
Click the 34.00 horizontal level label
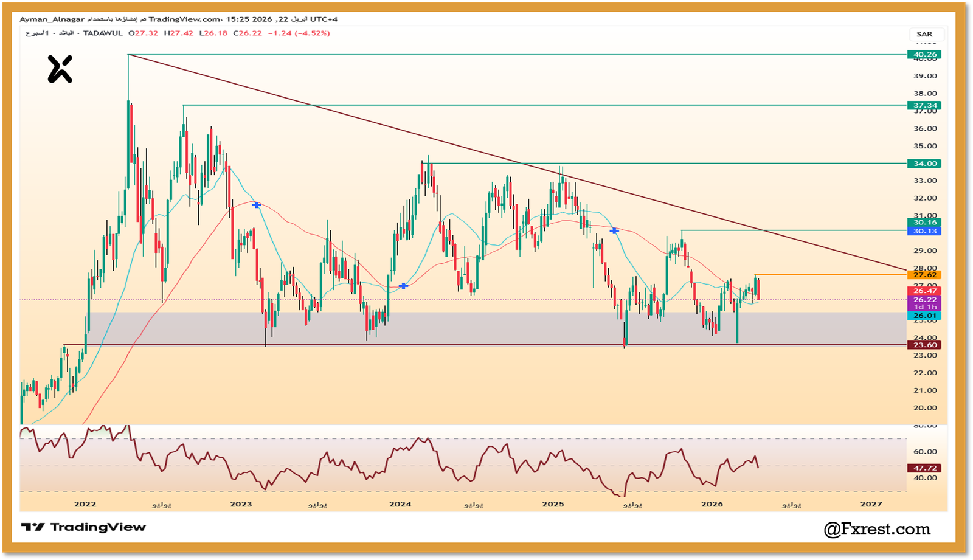924,164
